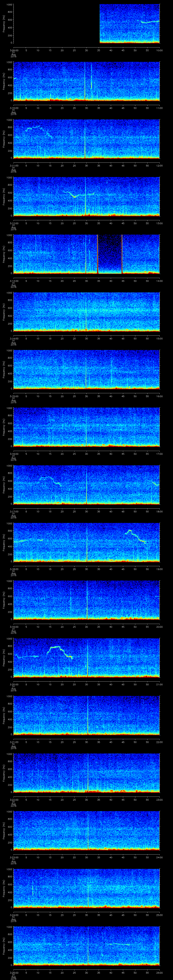Click the spectrogram panel starting at 3:12:00
The width and height of the screenshot is (173, 980).
tap(87, 196)
